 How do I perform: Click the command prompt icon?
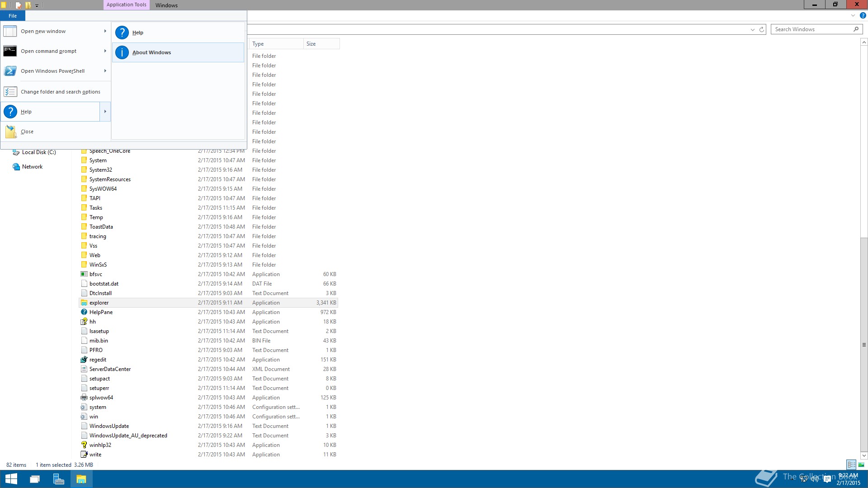pos(10,51)
